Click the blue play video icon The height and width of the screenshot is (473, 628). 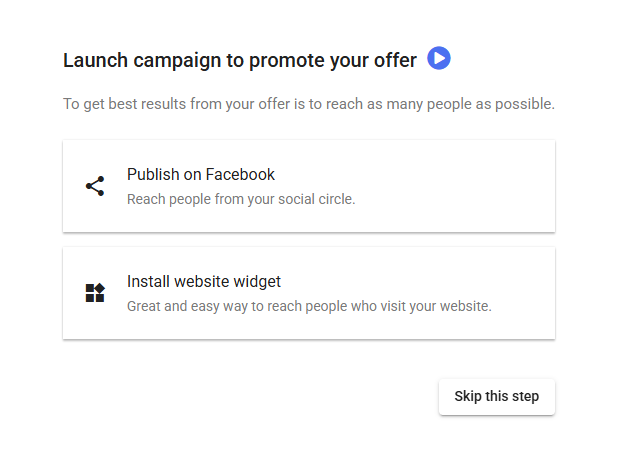(439, 59)
